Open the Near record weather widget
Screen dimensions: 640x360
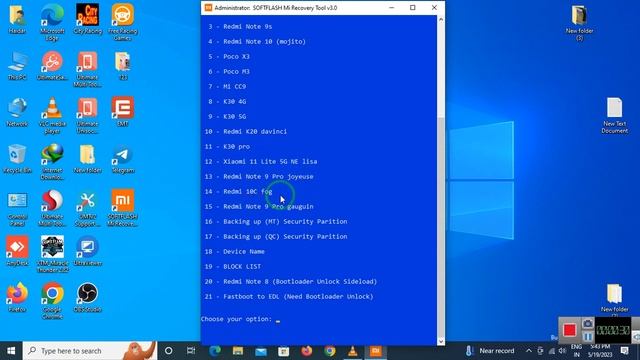point(490,351)
